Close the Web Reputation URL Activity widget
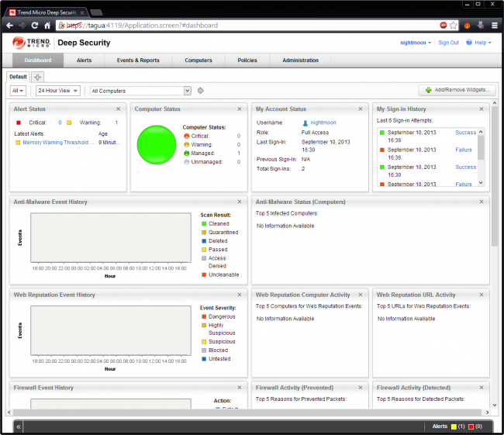504x435 pixels. (482, 295)
